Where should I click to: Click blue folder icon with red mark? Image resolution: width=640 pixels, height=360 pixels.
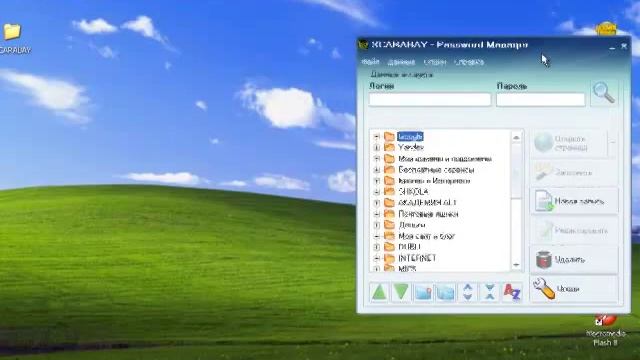click(423, 292)
